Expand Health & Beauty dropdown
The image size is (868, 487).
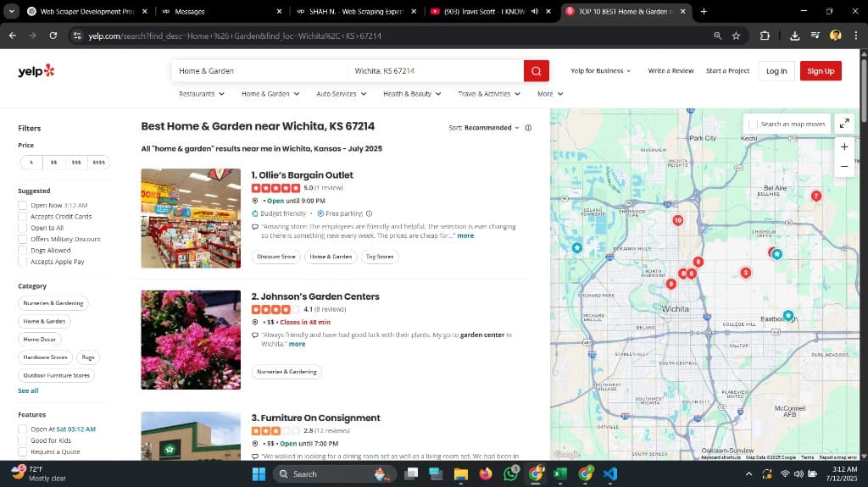pyautogui.click(x=413, y=94)
